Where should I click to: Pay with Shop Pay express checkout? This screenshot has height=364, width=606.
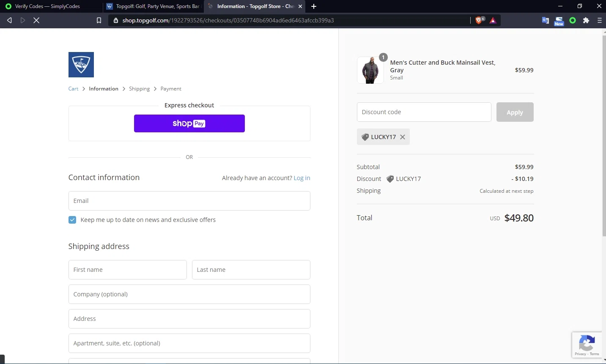189,123
